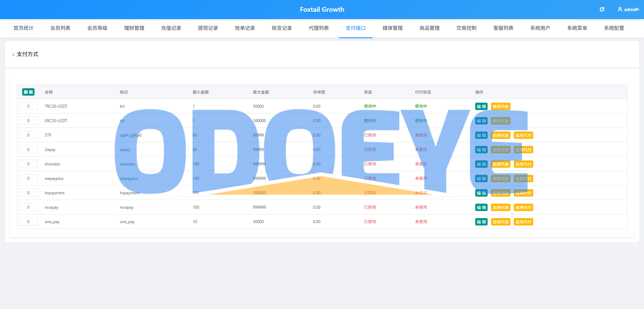This screenshot has width=644, height=309.
Task: Open the admin user menu
Action: click(628, 9)
